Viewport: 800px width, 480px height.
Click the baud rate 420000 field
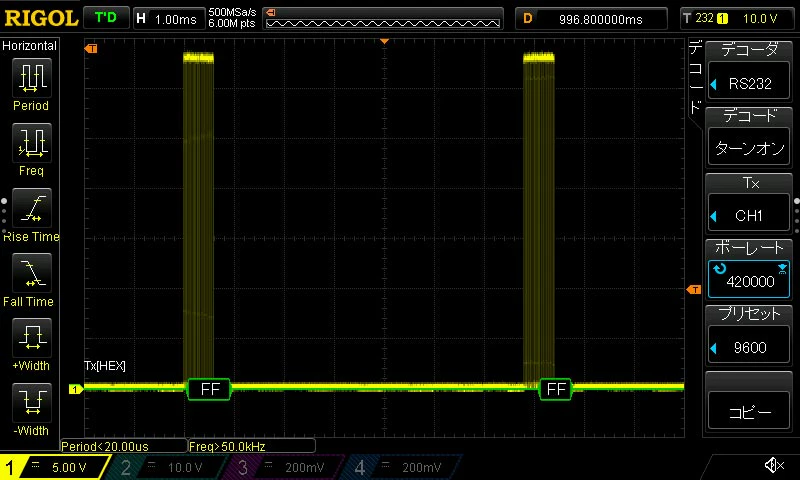749,280
